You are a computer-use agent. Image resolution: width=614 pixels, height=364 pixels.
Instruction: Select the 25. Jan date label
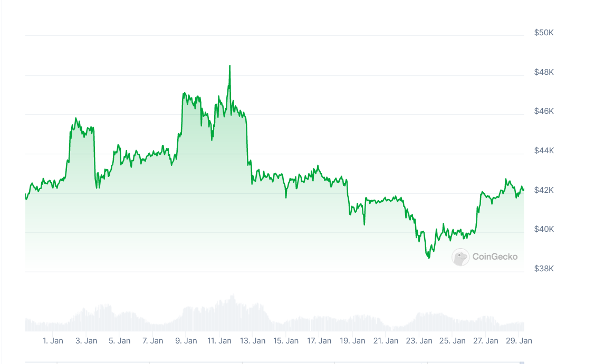pyautogui.click(x=452, y=341)
